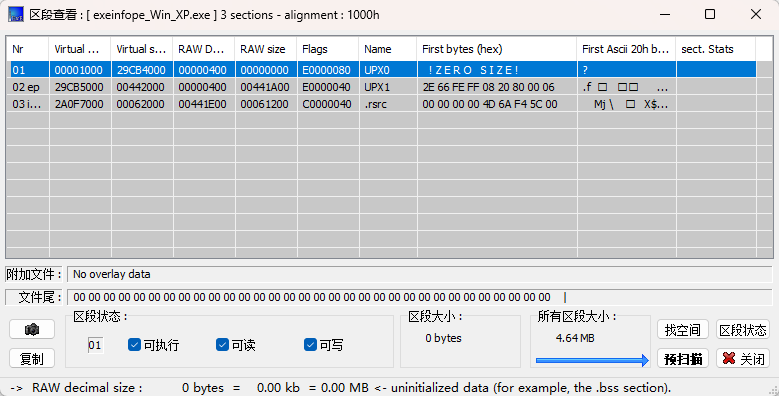
Task: Click the No overlay data field
Action: tap(420, 274)
